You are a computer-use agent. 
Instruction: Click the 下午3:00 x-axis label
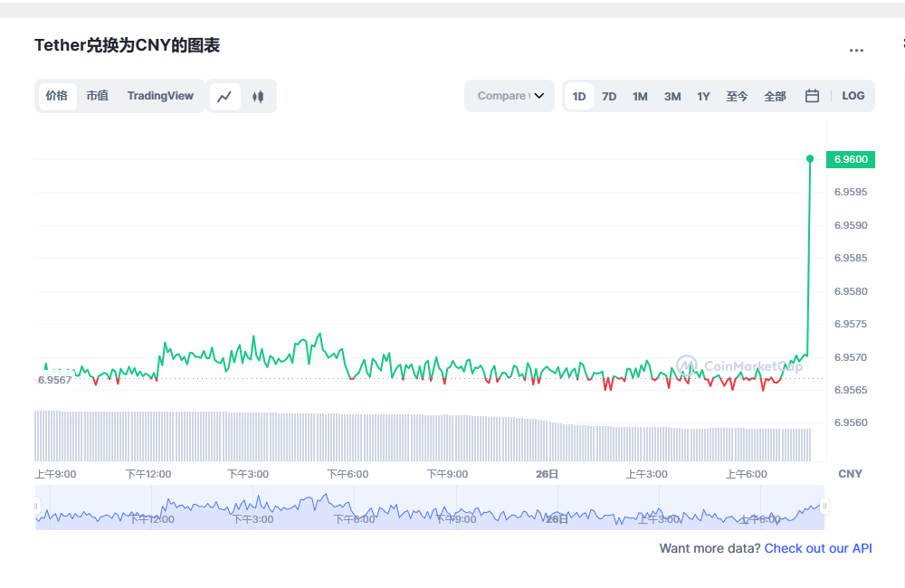(x=248, y=474)
